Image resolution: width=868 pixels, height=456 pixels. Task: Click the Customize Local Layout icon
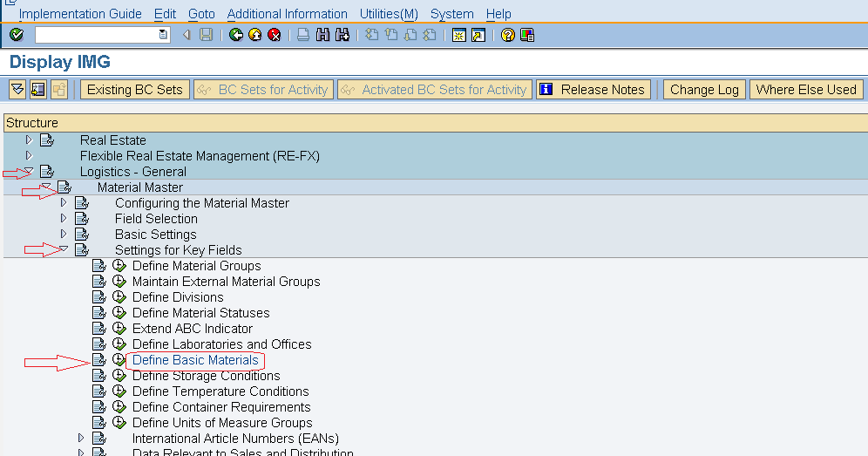coord(527,35)
